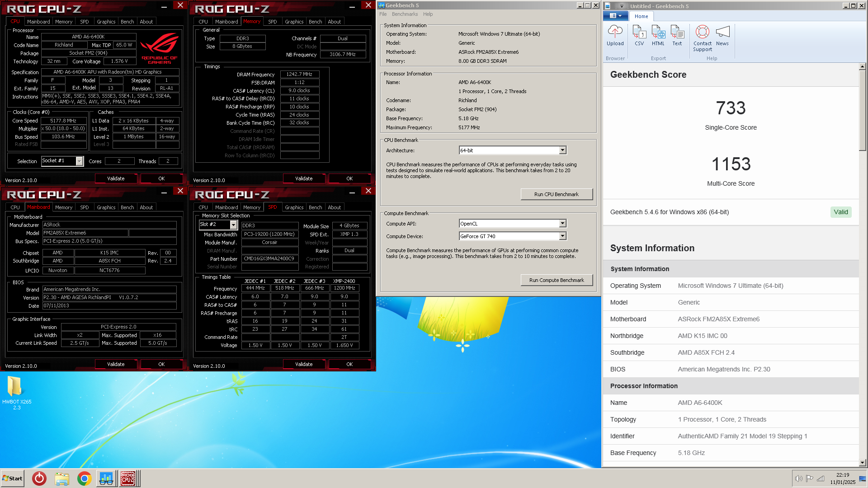Switch to SPD tab in CPU window

pyautogui.click(x=84, y=22)
